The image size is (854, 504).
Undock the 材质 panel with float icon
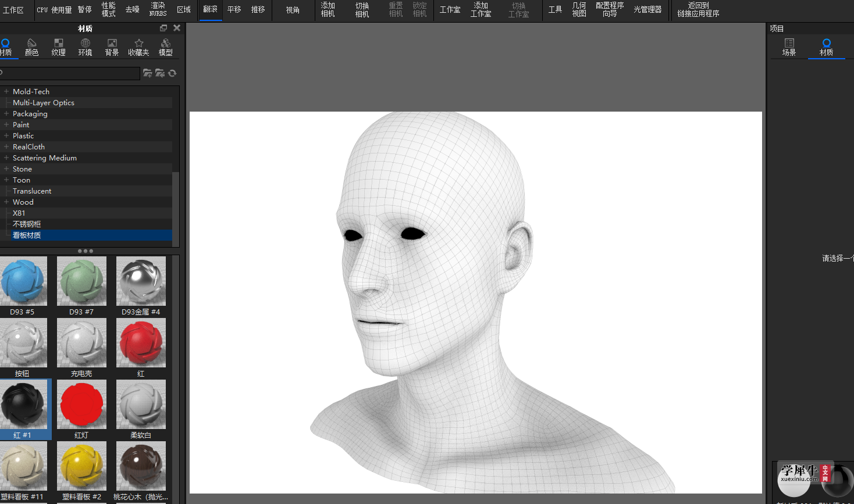(163, 28)
